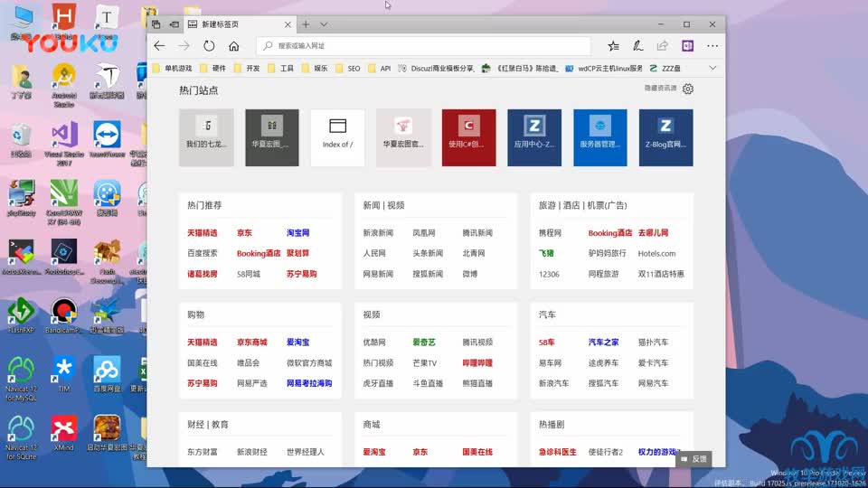Open 百度网盘 desktop icon
This screenshot has height=488, width=868.
coord(107,375)
